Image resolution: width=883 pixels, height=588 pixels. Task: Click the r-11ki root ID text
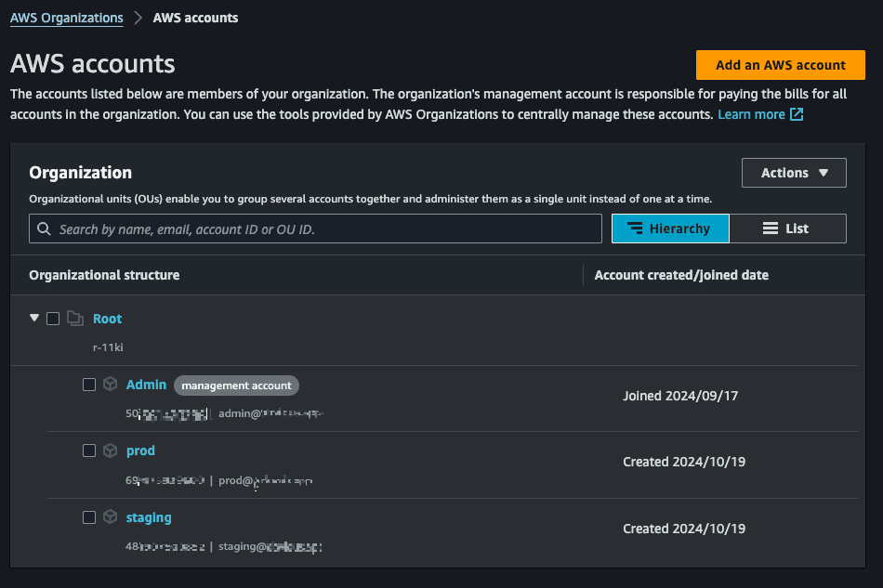(x=108, y=347)
